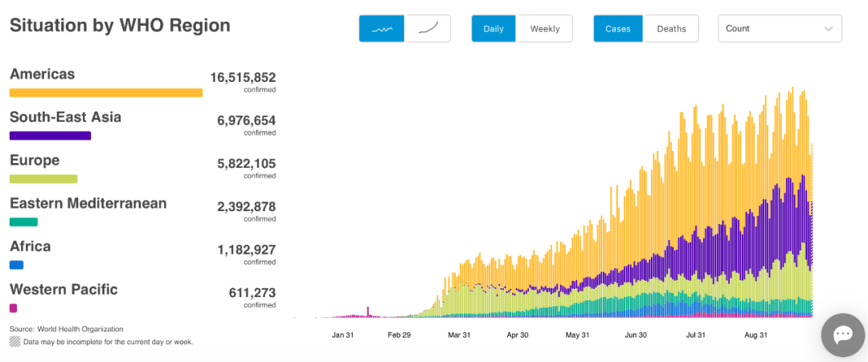Select the cumulative curve chart icon
This screenshot has height=362, width=868.
428,29
